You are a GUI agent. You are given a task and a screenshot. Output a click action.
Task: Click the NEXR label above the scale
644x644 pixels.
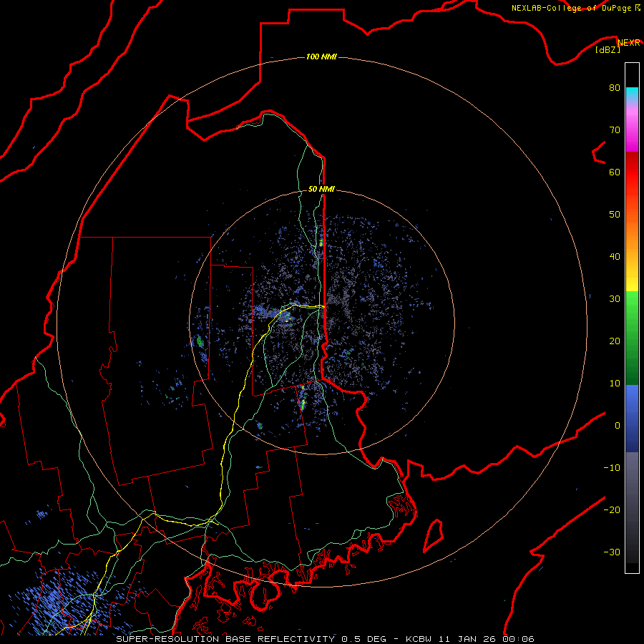click(628, 43)
